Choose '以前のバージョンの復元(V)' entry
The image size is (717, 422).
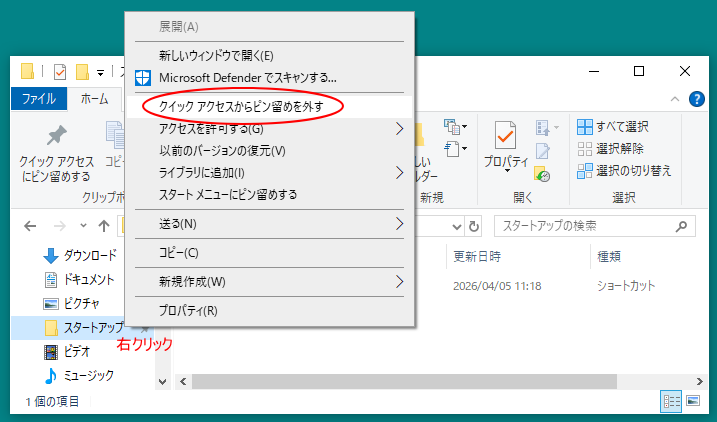pos(270,151)
